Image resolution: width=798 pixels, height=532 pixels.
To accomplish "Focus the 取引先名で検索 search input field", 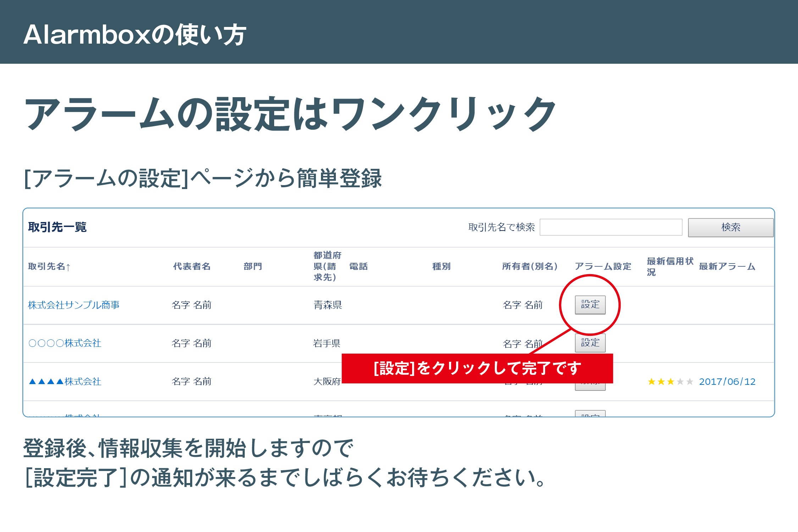I will tap(611, 227).
